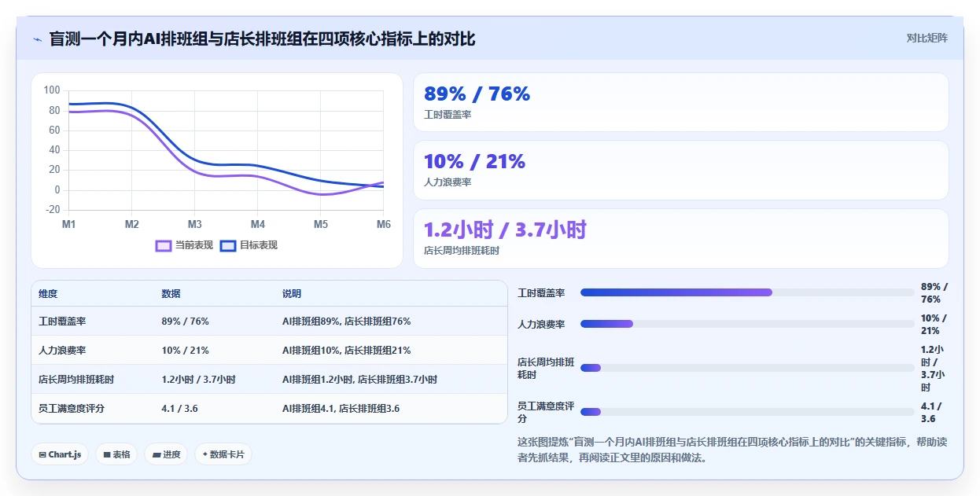980x496 pixels.
Task: Click the 店长周均排班耗时 progress bar
Action: tap(747, 368)
